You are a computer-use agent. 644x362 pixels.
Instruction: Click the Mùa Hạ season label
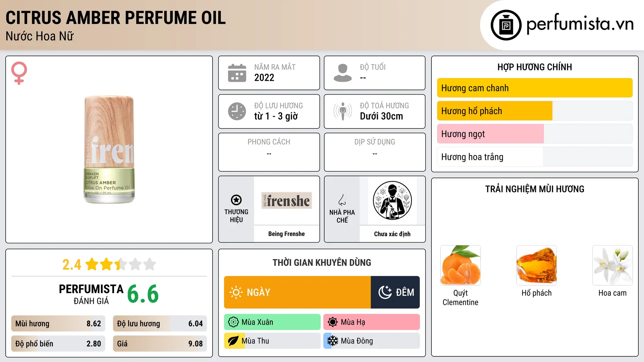353,322
